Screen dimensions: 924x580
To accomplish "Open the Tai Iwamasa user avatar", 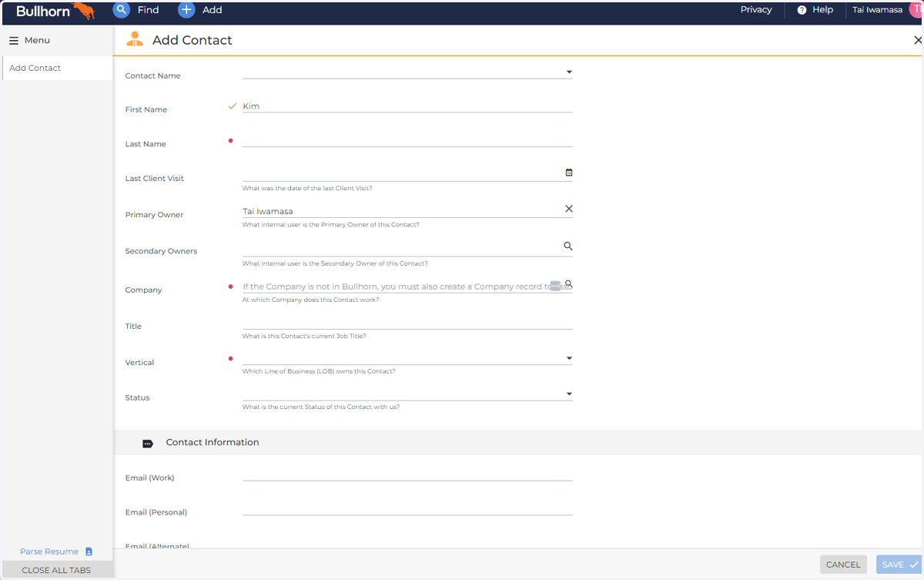I will [x=916, y=10].
